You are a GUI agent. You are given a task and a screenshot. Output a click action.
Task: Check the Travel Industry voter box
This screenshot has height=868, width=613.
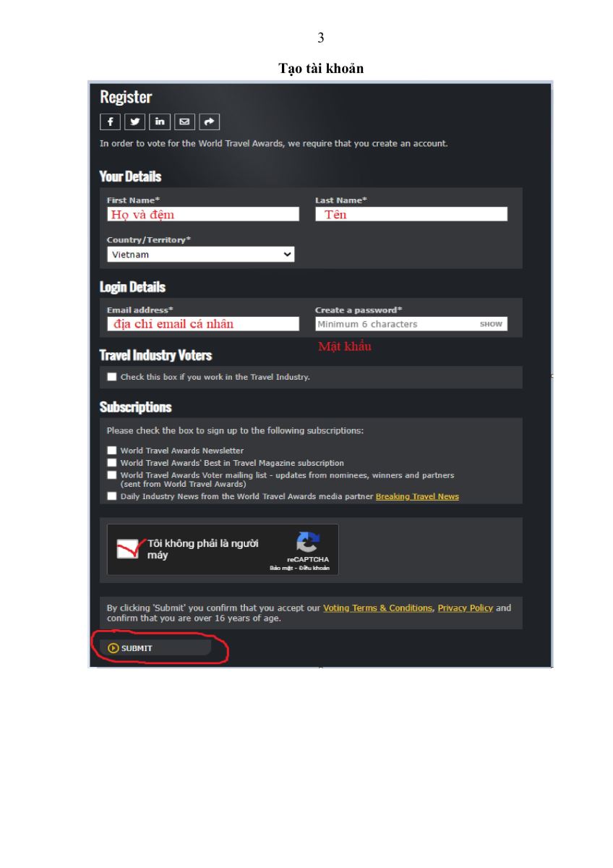tap(111, 377)
